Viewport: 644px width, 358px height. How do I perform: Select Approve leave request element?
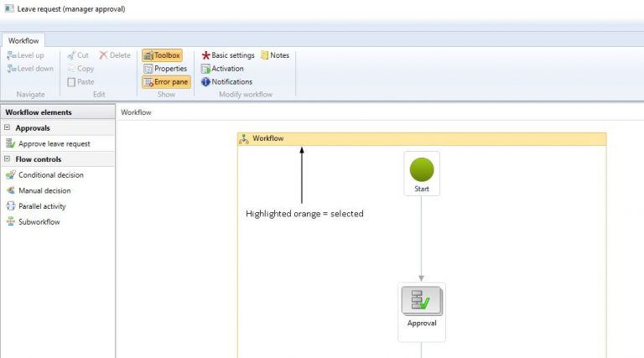coord(48,143)
